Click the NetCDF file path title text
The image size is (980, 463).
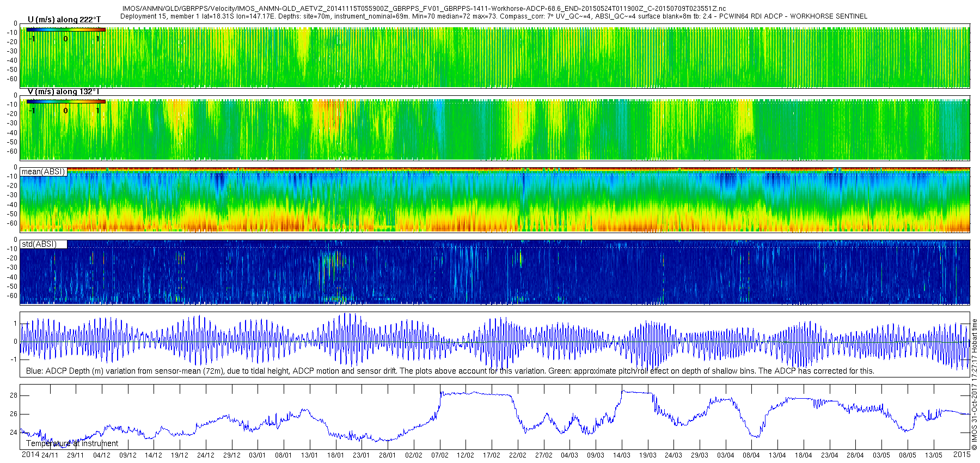pos(424,9)
